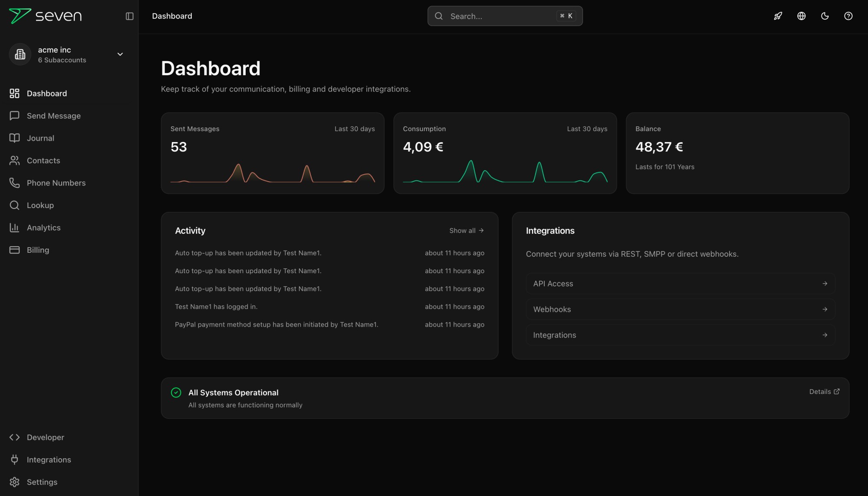Viewport: 868px width, 496px height.
Task: Open Send Message in sidebar
Action: coord(53,116)
